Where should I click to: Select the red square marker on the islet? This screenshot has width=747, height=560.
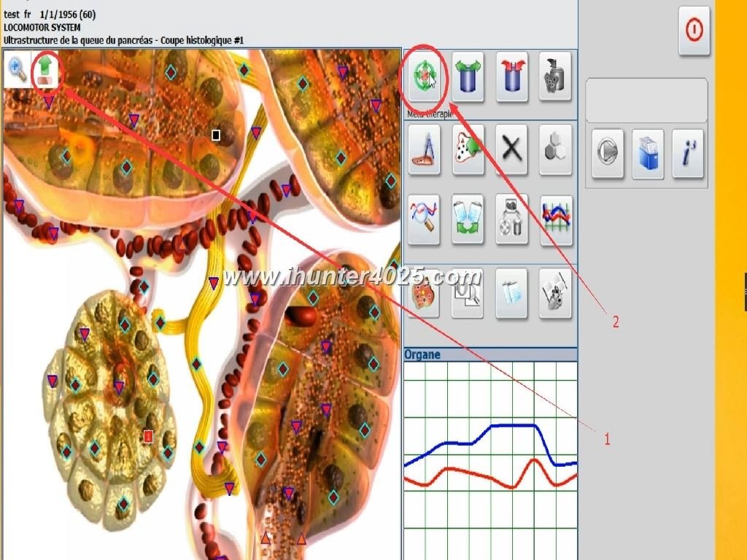coord(148,436)
